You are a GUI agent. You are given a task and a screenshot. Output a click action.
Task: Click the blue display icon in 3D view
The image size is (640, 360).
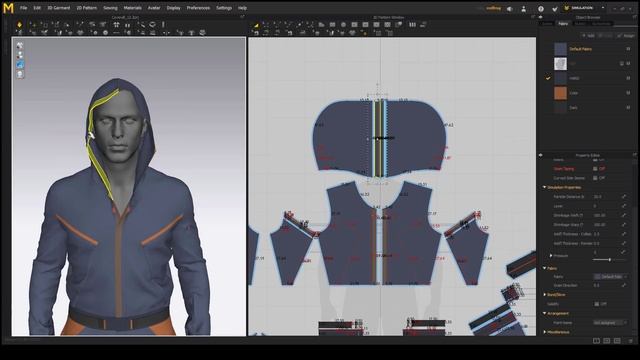[20, 64]
